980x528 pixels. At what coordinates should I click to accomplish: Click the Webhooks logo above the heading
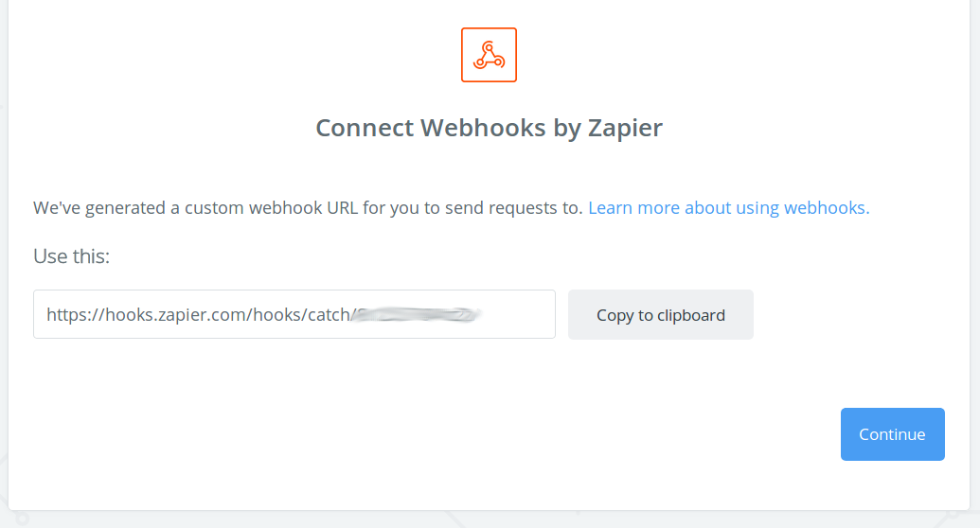[489, 55]
